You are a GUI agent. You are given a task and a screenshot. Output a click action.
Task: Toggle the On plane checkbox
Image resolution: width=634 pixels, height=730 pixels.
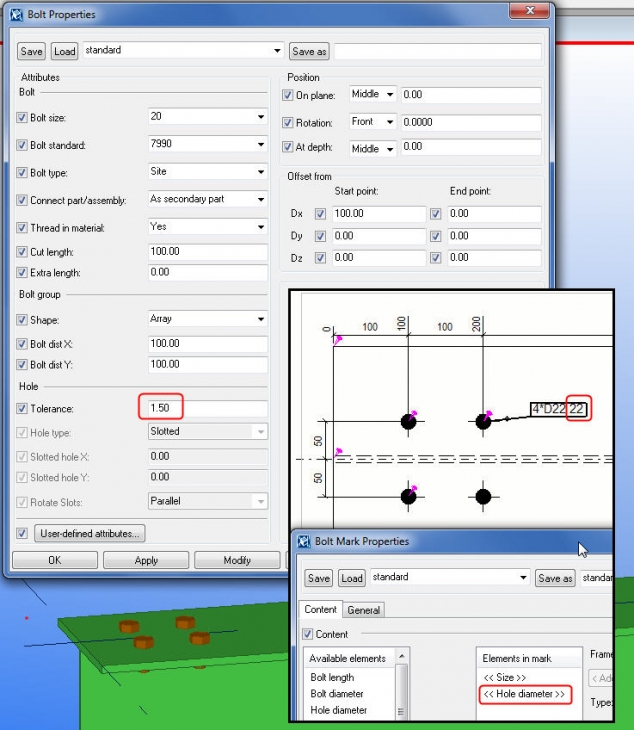(x=288, y=95)
